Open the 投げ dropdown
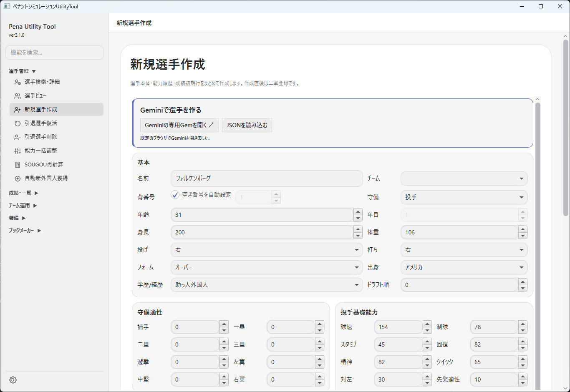The image size is (570, 392). (x=267, y=250)
